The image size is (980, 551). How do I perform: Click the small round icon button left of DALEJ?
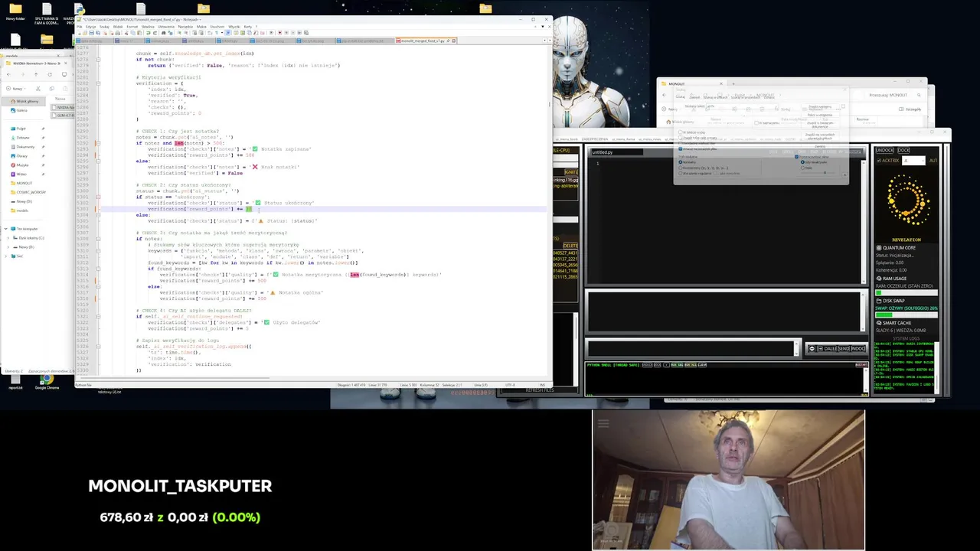coord(812,349)
